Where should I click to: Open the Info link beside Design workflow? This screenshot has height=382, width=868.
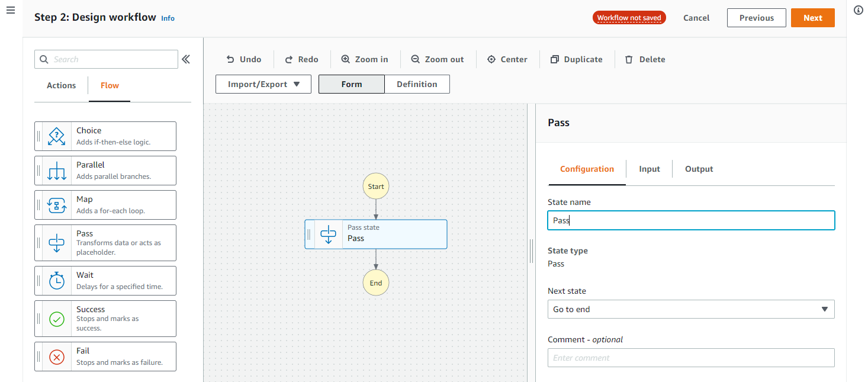pos(168,18)
